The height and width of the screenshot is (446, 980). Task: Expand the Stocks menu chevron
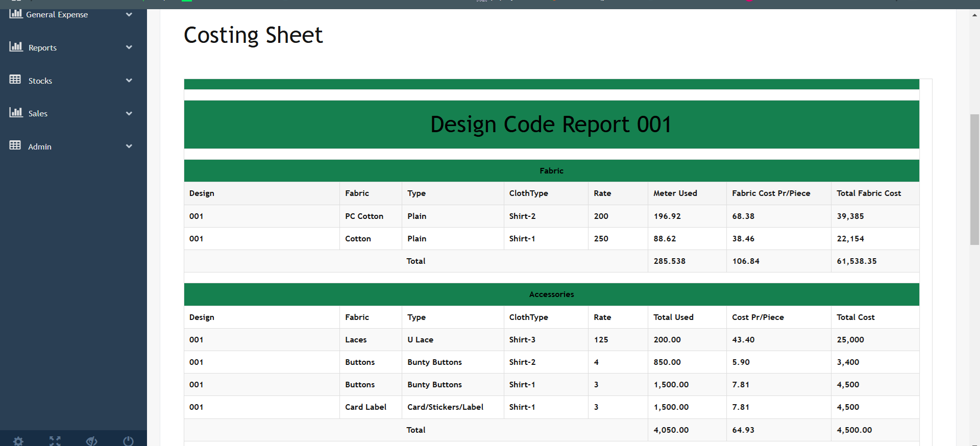[129, 81]
